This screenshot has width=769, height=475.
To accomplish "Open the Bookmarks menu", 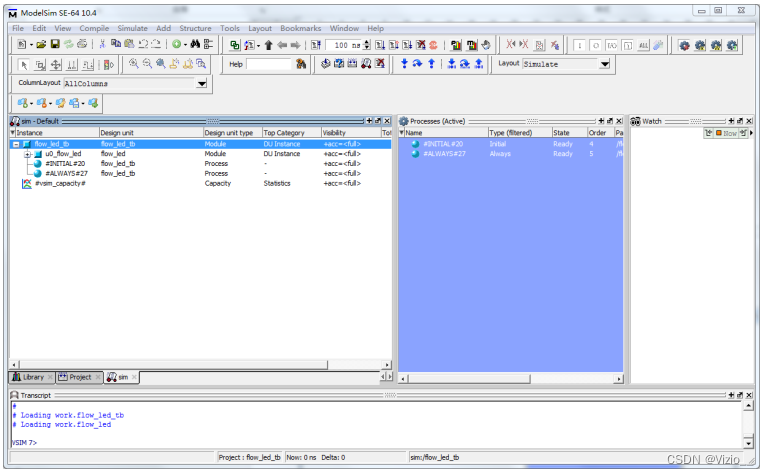I will click(x=301, y=28).
